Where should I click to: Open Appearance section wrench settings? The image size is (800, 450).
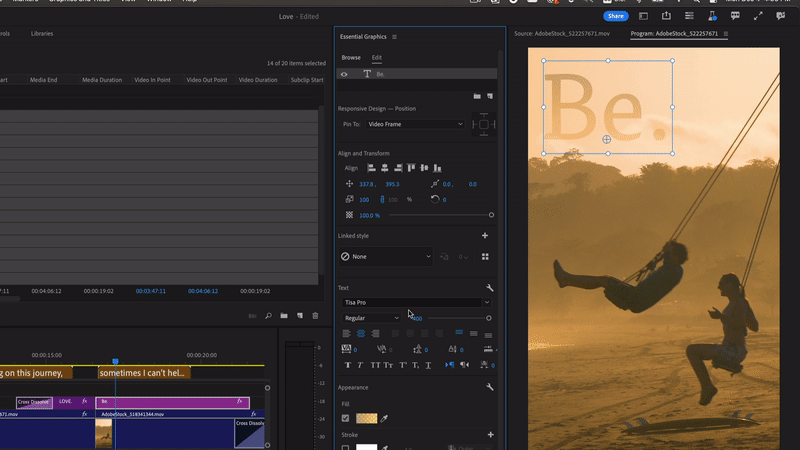490,387
